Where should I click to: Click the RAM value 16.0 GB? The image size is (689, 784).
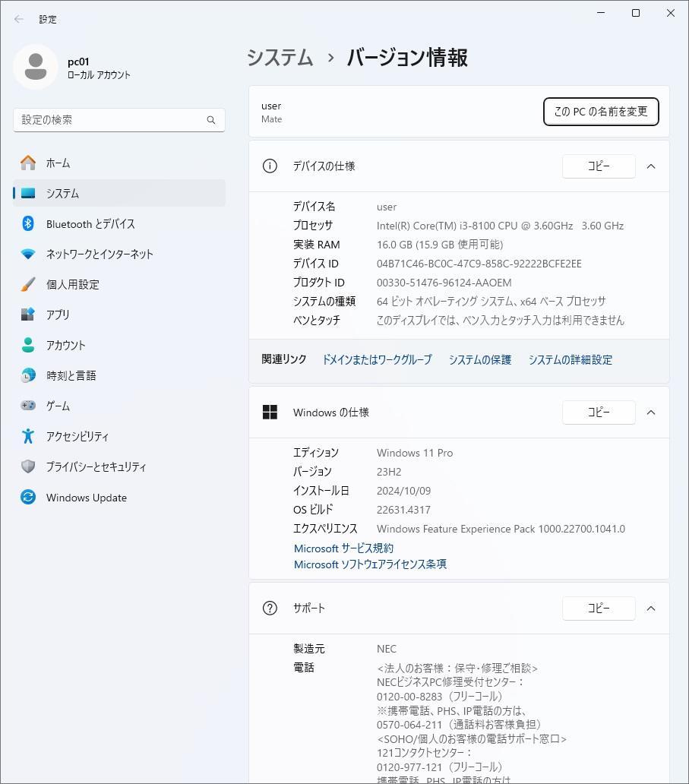pos(440,245)
